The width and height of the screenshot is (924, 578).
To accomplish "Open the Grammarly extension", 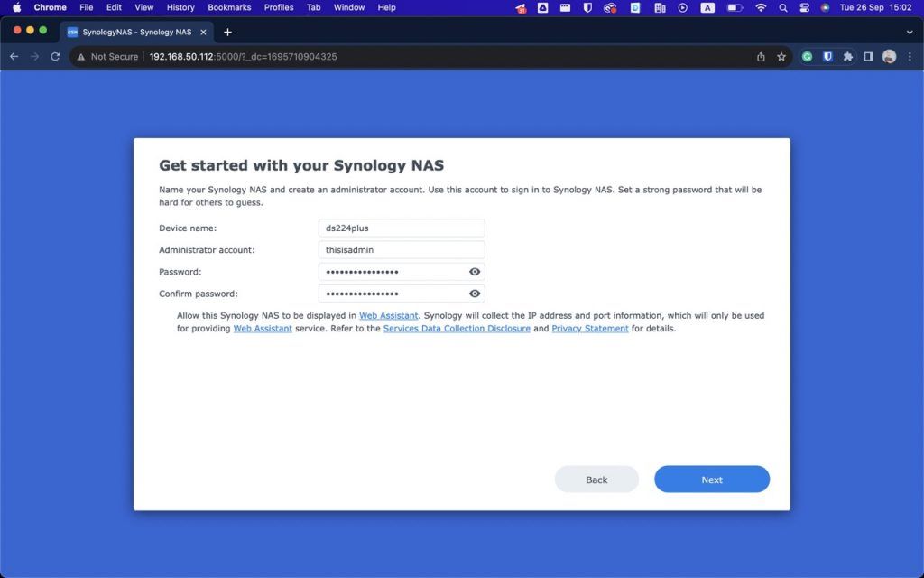I will point(808,57).
